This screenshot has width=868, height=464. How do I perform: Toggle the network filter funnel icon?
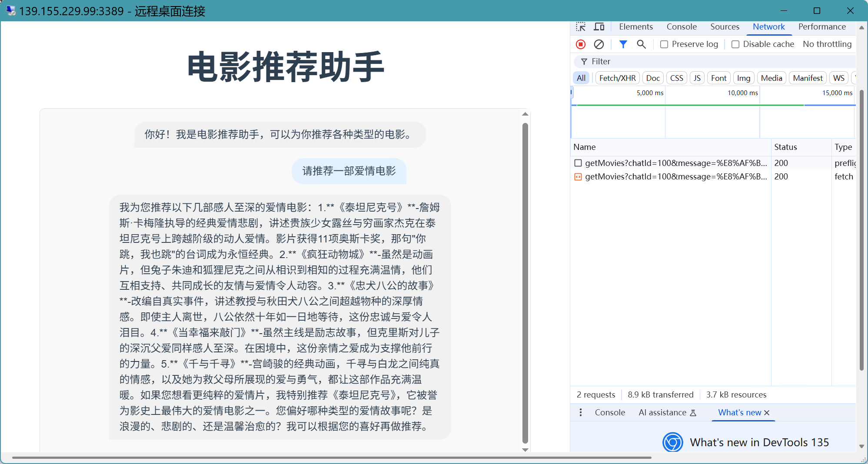pyautogui.click(x=623, y=44)
